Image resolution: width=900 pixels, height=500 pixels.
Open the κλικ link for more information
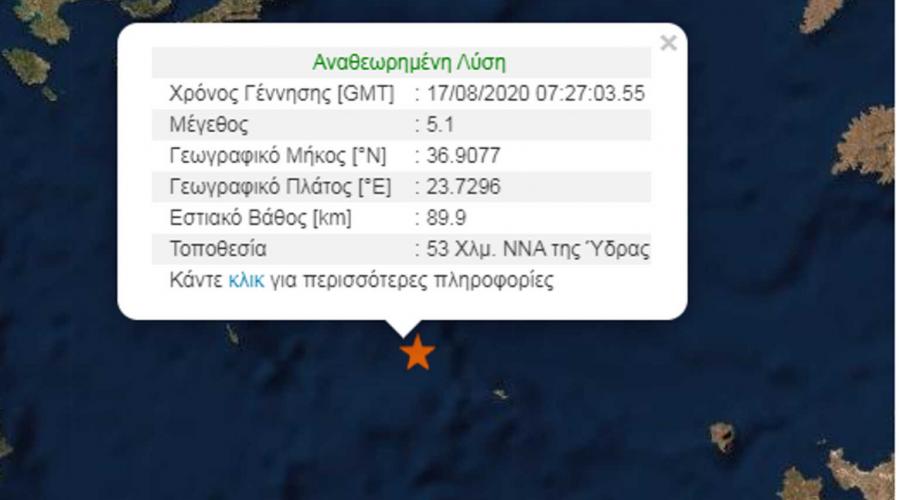(x=246, y=280)
